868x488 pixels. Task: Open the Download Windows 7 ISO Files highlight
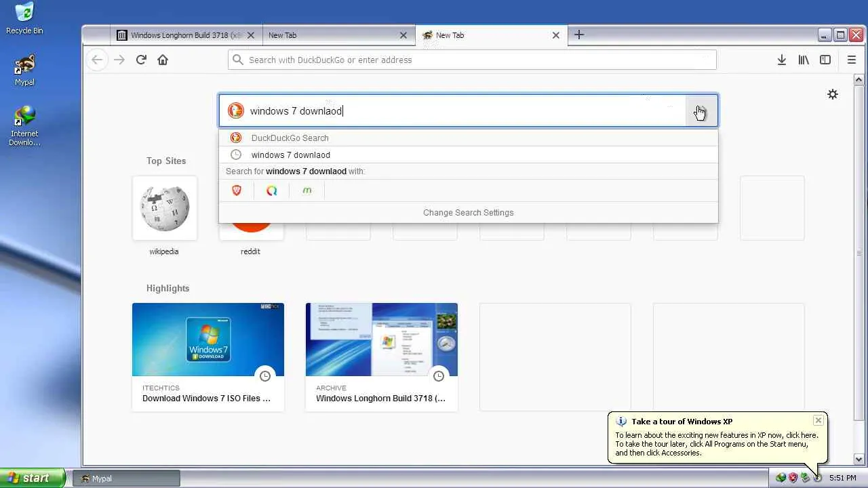[208, 357]
